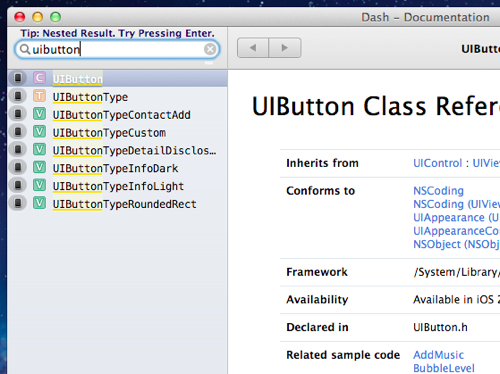The height and width of the screenshot is (374, 500).
Task: Open the UIControl inheritance link
Action: click(438, 163)
